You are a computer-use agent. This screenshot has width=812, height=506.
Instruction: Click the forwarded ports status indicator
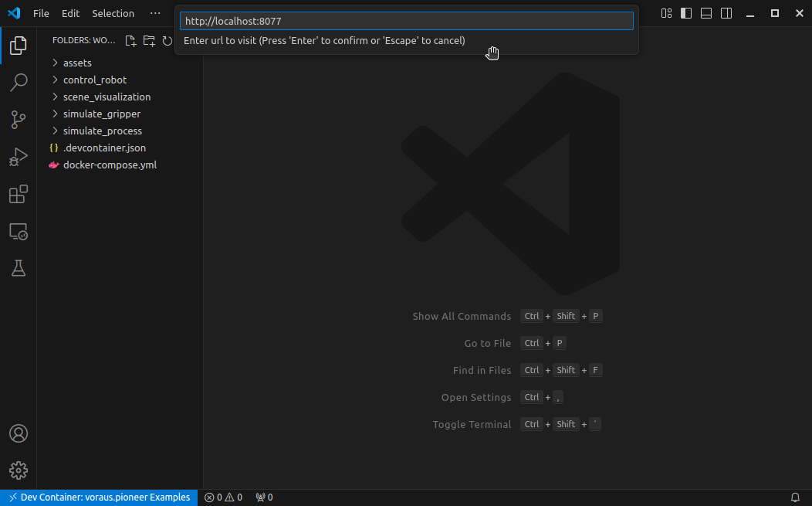point(264,498)
